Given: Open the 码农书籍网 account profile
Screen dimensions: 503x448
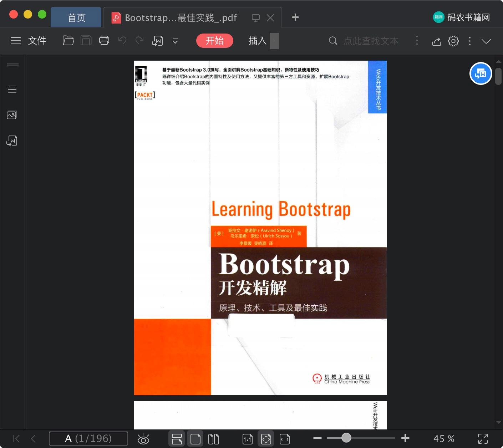Looking at the screenshot, I should tap(462, 17).
